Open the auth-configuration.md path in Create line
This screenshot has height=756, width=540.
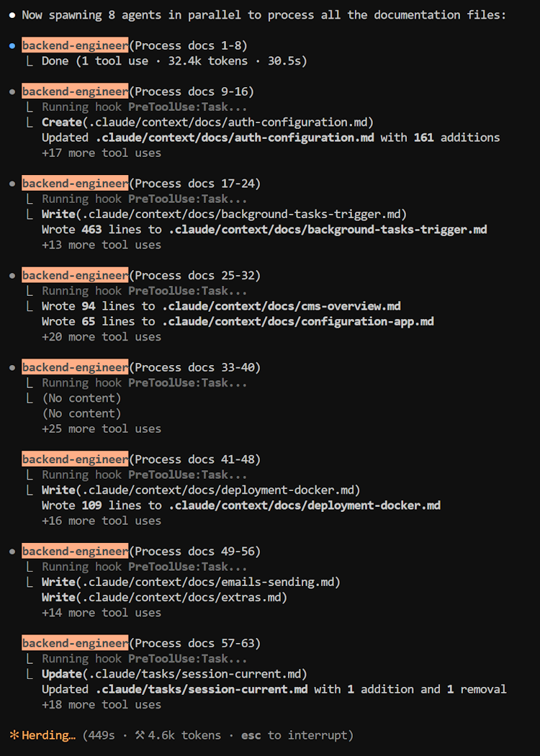click(228, 122)
